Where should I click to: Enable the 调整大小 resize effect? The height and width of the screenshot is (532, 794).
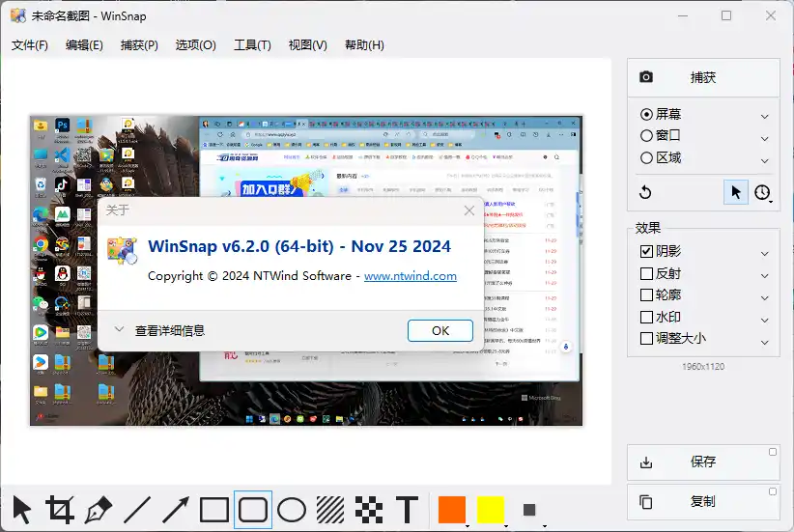click(x=646, y=338)
